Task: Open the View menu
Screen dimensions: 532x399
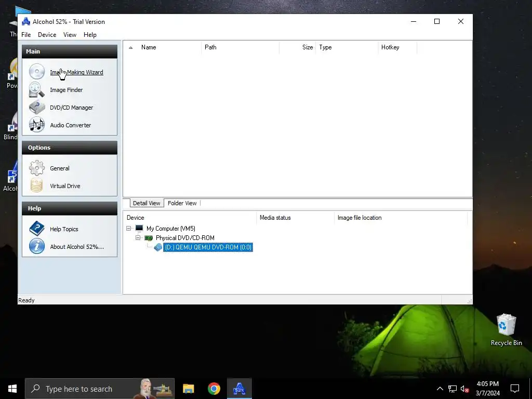Action: [x=70, y=35]
